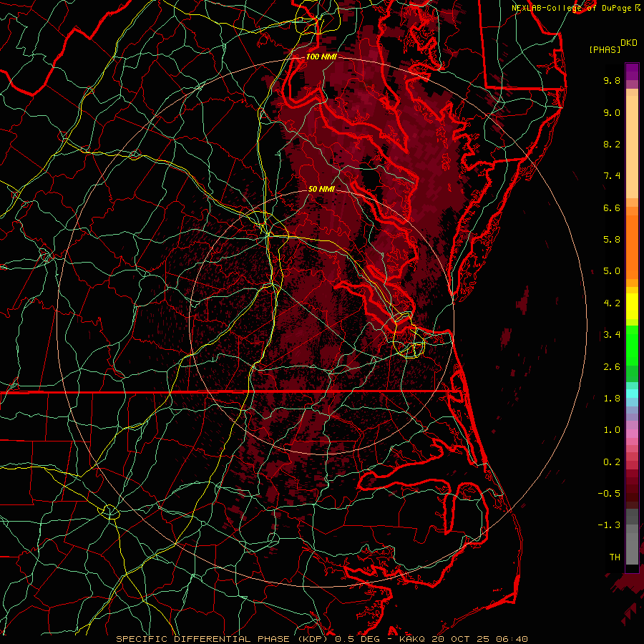This screenshot has height=644, width=644.
Task: Click the 9.0 value on the legend
Action: 612,112
